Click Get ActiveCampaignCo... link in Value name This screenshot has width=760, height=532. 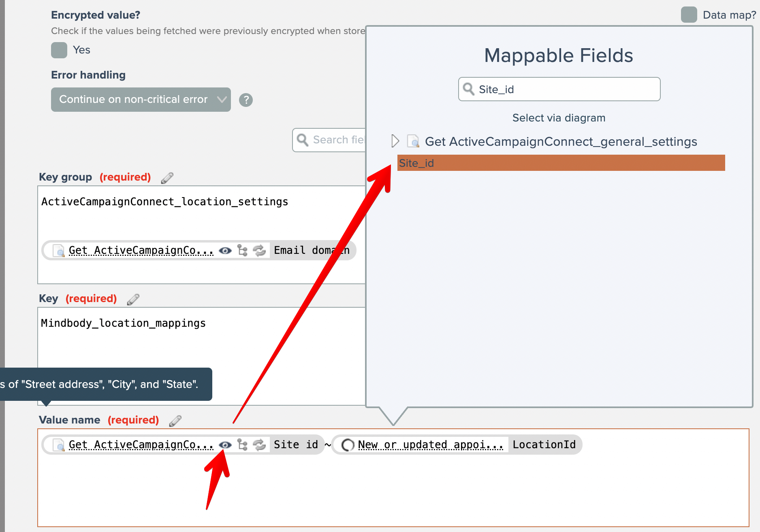(x=141, y=445)
